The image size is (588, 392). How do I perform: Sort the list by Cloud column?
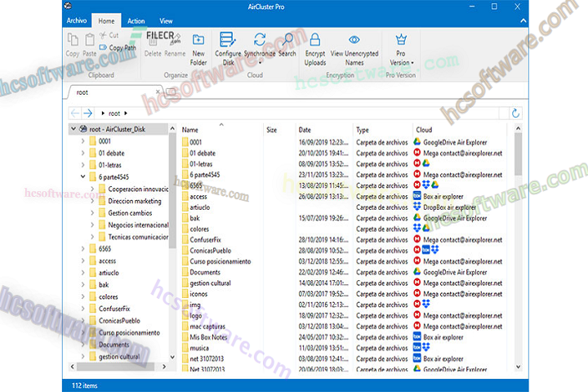[460, 129]
